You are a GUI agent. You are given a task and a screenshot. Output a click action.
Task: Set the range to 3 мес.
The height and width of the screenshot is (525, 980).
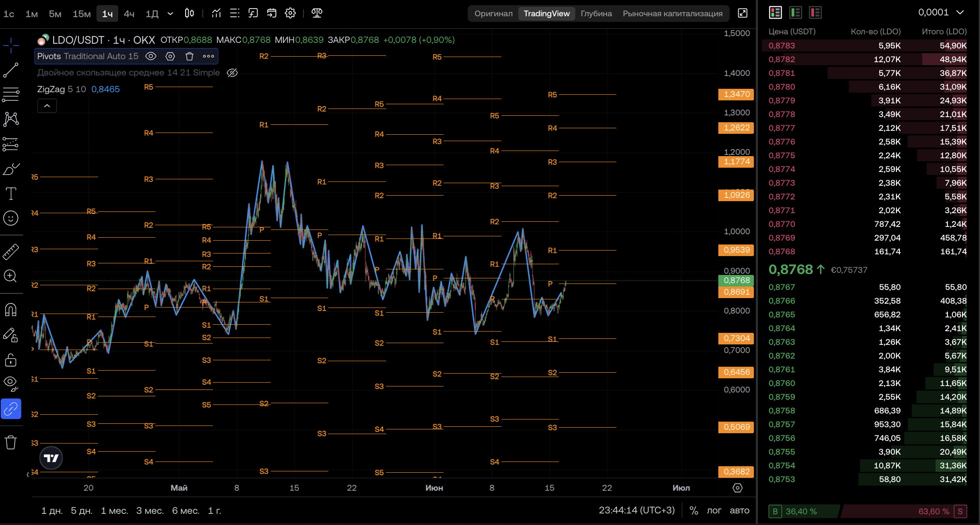pyautogui.click(x=150, y=510)
